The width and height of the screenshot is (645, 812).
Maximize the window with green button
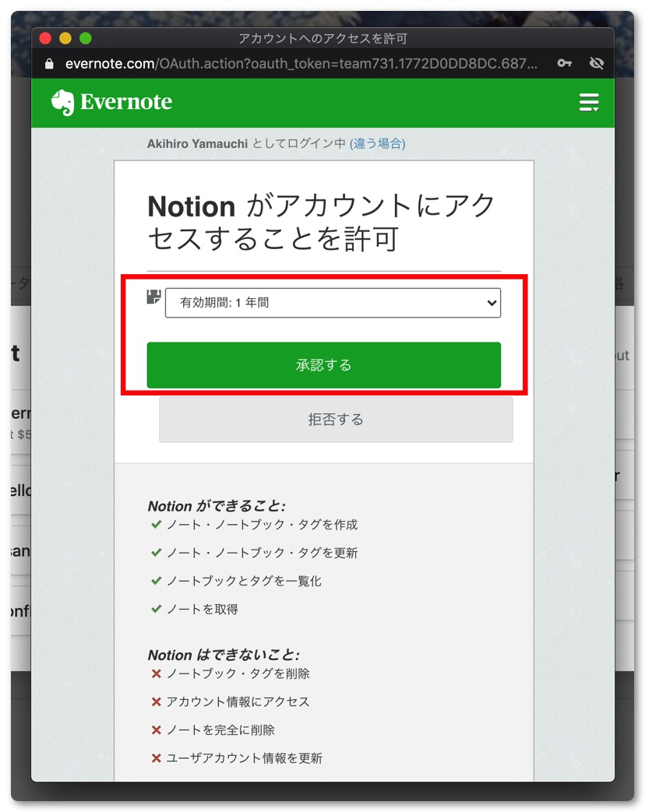coord(86,38)
